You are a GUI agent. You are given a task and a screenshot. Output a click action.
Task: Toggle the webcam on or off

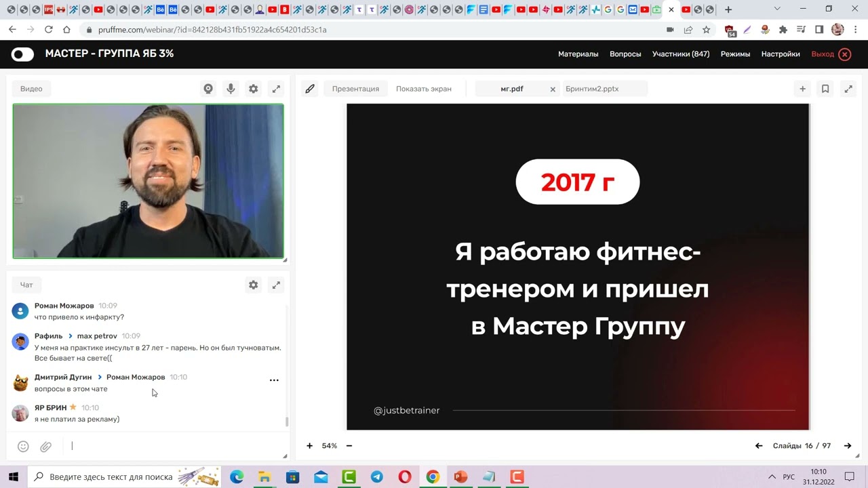pyautogui.click(x=208, y=88)
